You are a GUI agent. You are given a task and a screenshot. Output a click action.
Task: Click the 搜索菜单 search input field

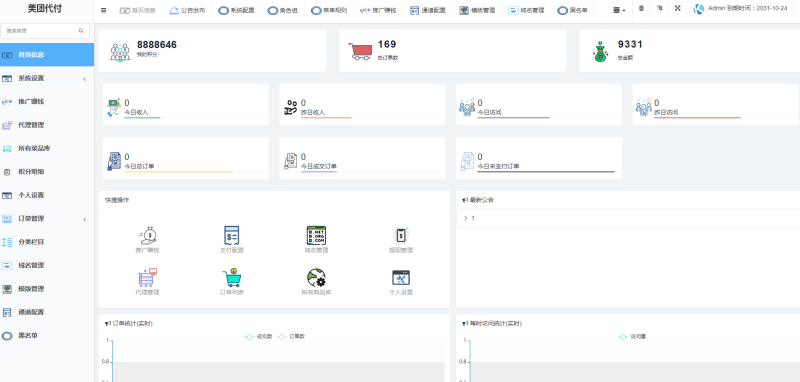[45, 31]
